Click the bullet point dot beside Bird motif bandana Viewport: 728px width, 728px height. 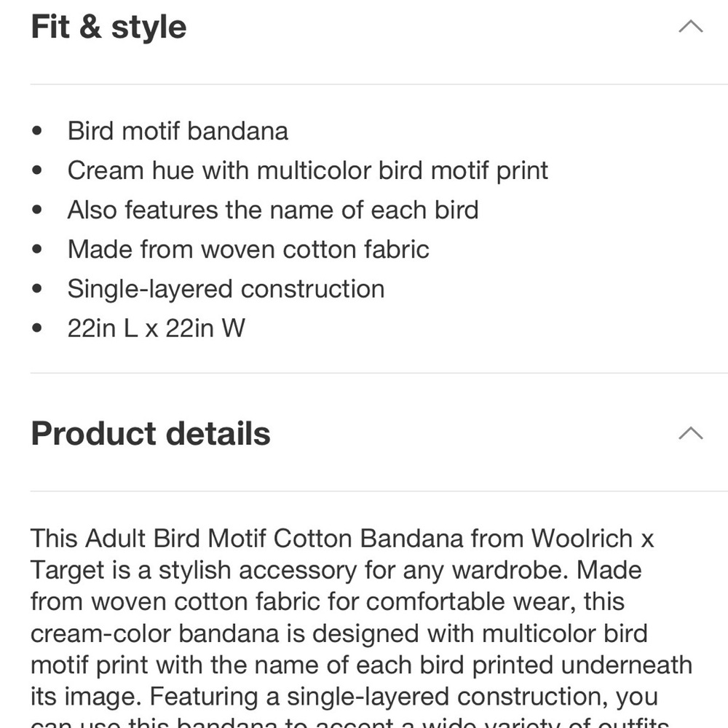[35, 130]
